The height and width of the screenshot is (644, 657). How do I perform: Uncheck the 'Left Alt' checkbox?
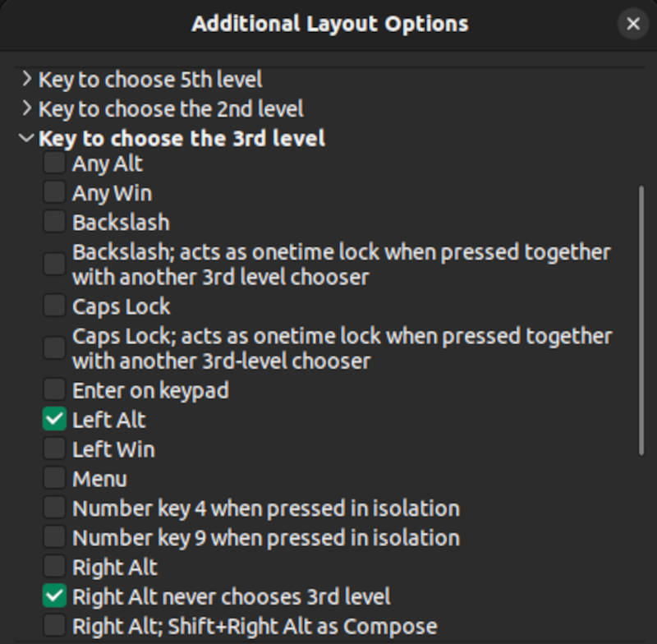(54, 420)
